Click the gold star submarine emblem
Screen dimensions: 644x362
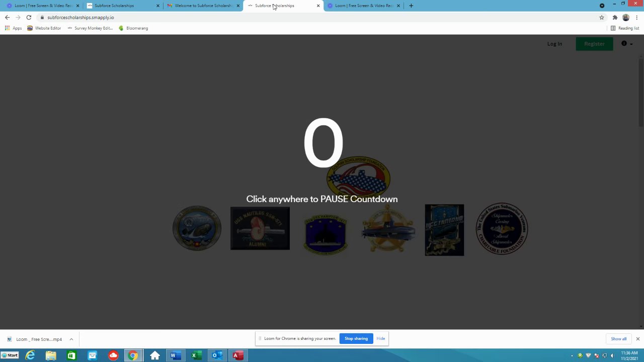[x=388, y=229]
